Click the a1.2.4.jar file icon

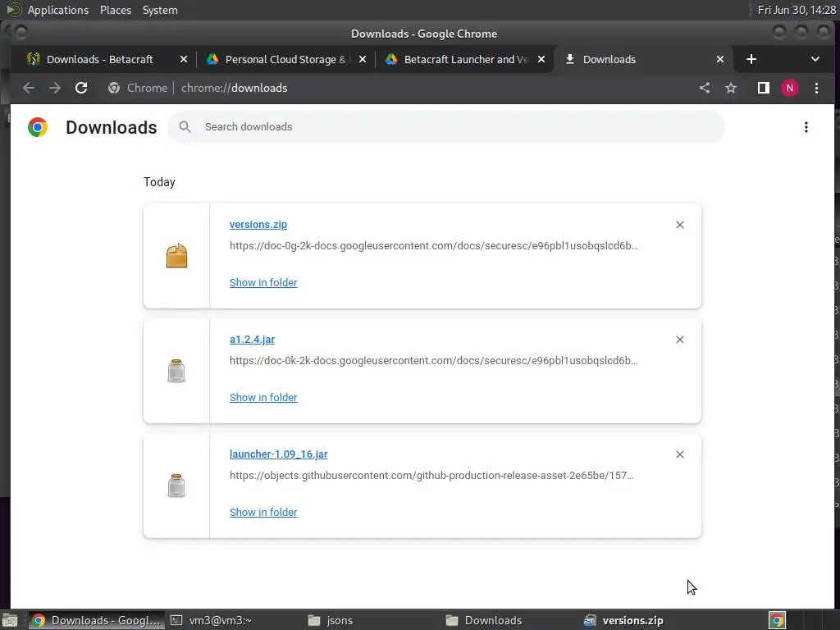176,371
